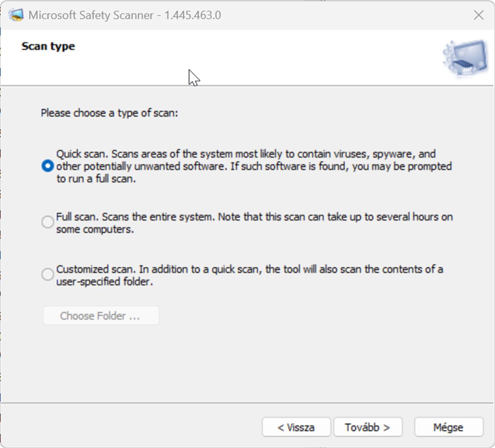Click the version number 1.445.463.0 in title
This screenshot has height=448, width=495.
point(193,15)
